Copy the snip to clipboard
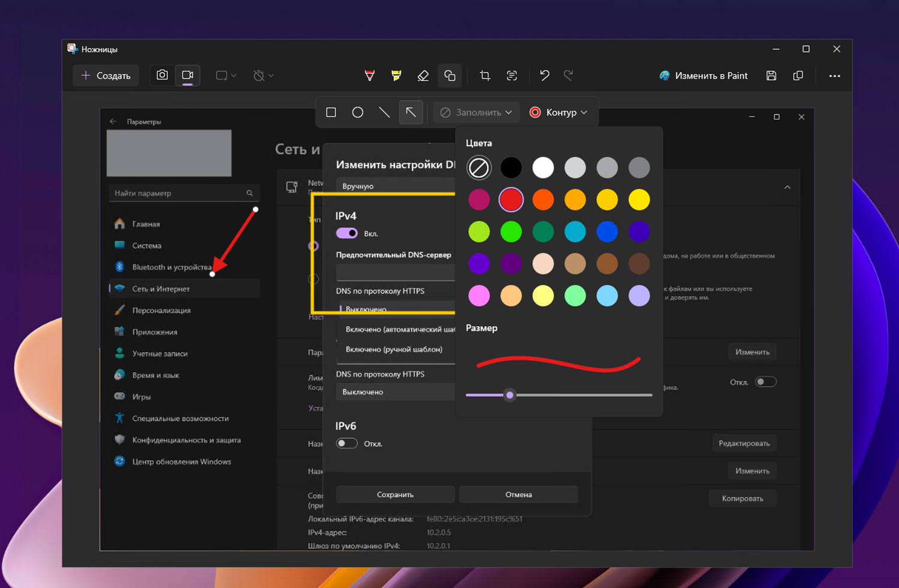This screenshot has height=588, width=899. [798, 76]
